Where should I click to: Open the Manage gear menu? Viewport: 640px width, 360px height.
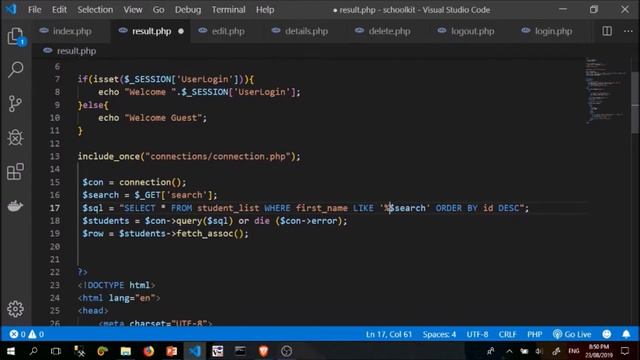tap(16, 309)
